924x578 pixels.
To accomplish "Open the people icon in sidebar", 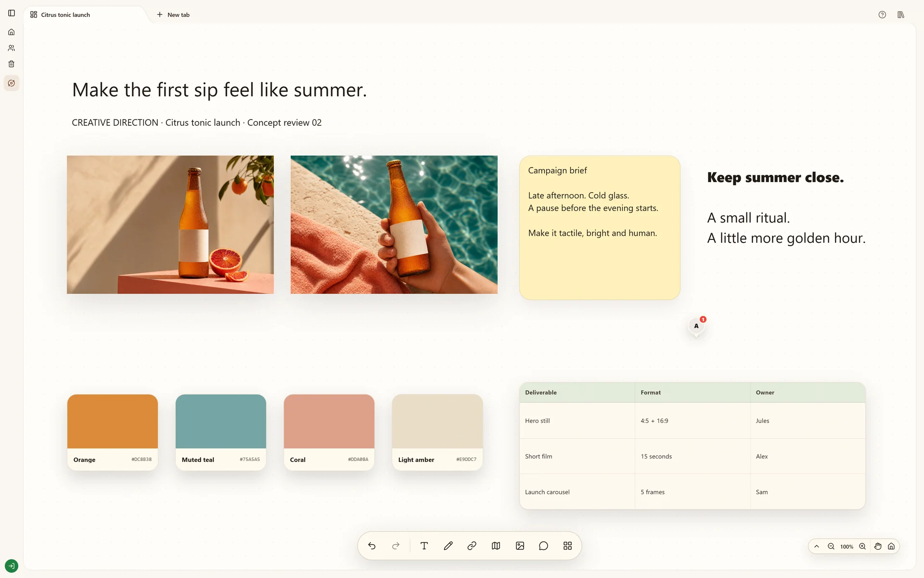I will tap(12, 48).
